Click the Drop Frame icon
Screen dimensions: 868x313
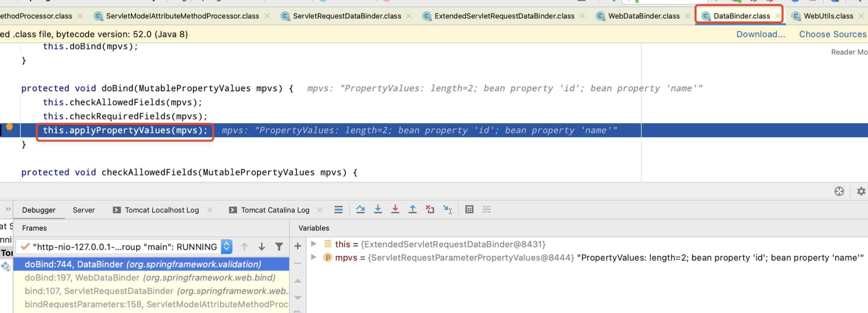[430, 210]
